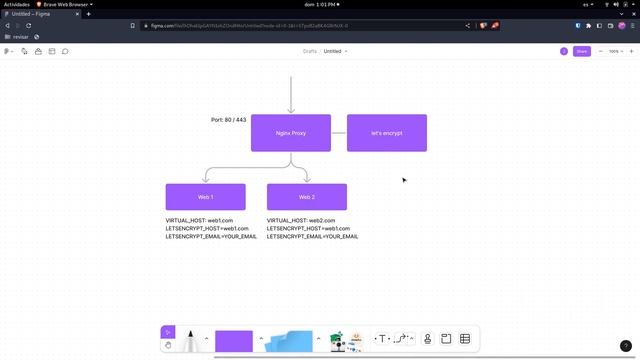The image size is (640, 360).
Task: Reload the page
Action: point(29,26)
